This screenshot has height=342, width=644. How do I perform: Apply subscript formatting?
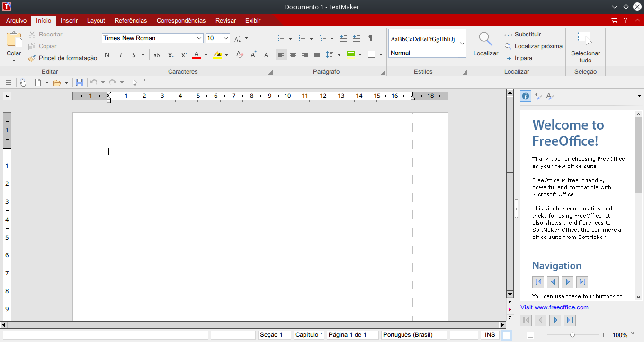point(171,55)
